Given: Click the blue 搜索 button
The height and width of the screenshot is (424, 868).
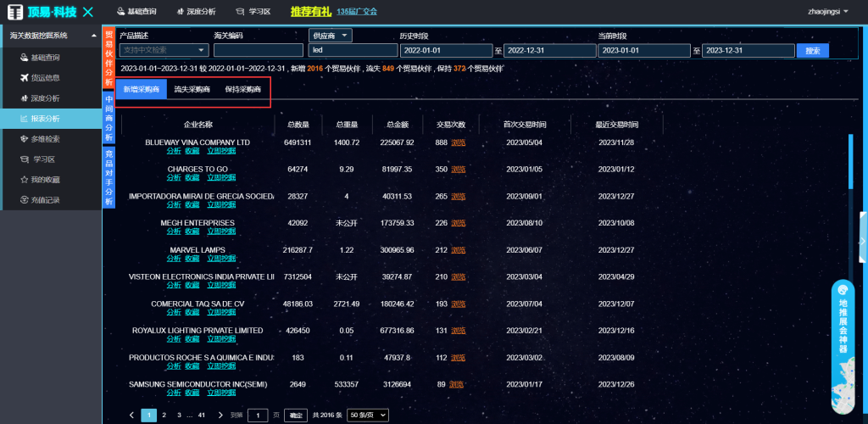Looking at the screenshot, I should [x=812, y=51].
